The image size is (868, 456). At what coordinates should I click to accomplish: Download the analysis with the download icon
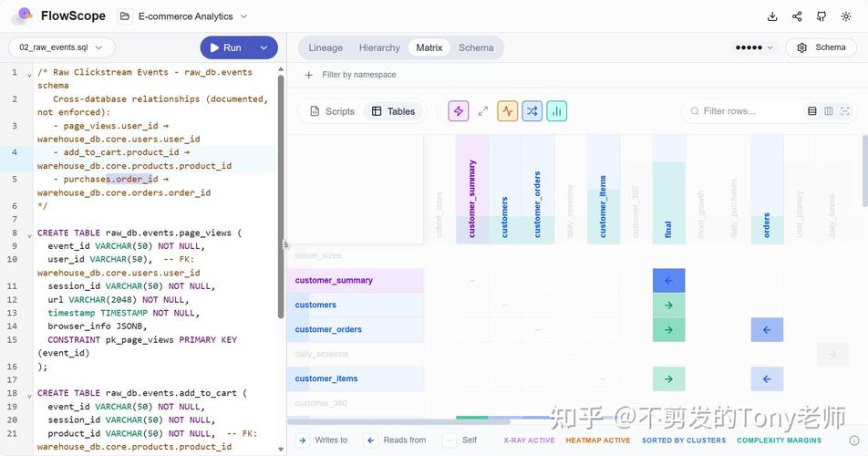[x=772, y=16]
